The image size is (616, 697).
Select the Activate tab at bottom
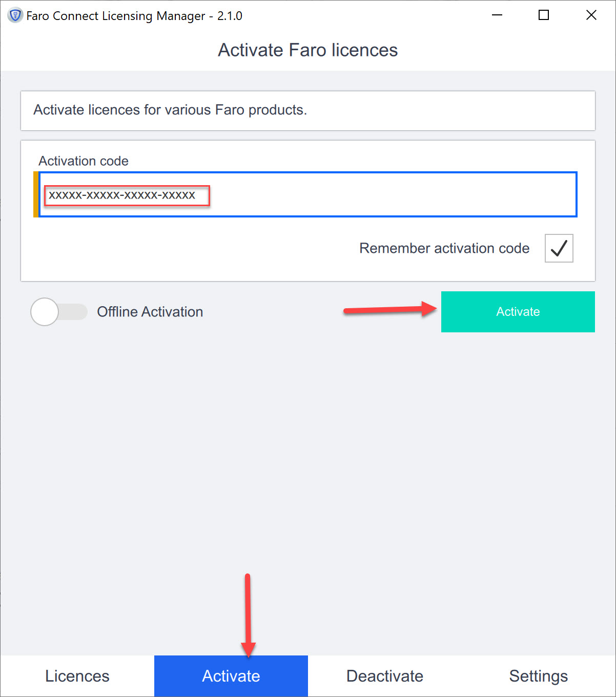(231, 676)
